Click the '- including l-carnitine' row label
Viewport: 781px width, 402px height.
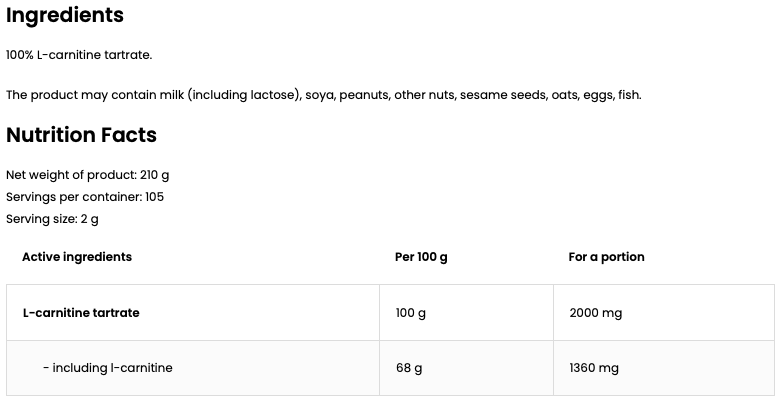(107, 368)
